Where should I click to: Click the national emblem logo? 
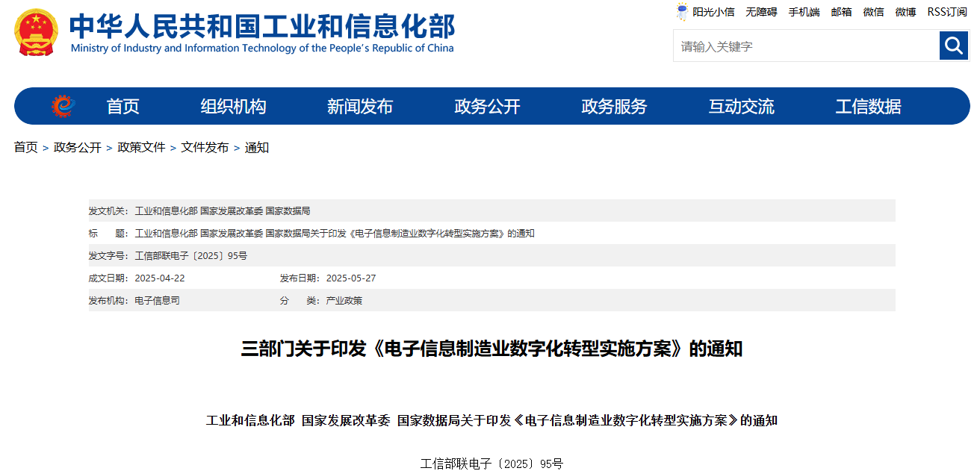pyautogui.click(x=35, y=31)
